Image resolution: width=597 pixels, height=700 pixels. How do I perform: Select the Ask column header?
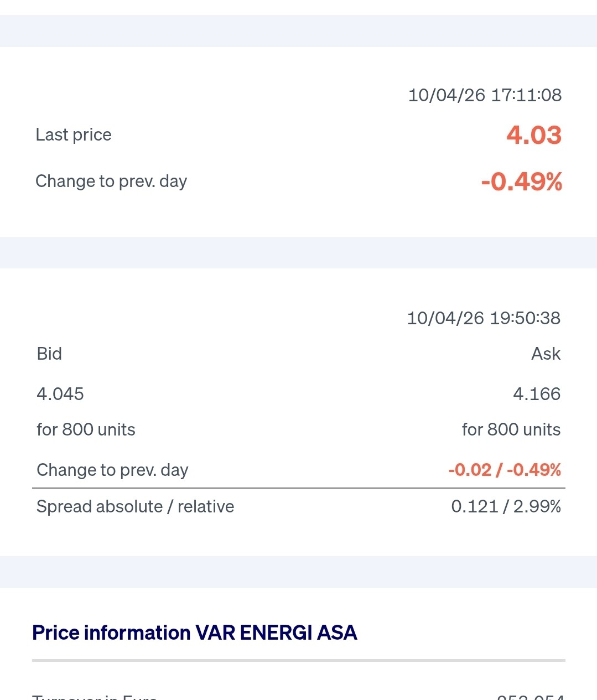tap(546, 354)
